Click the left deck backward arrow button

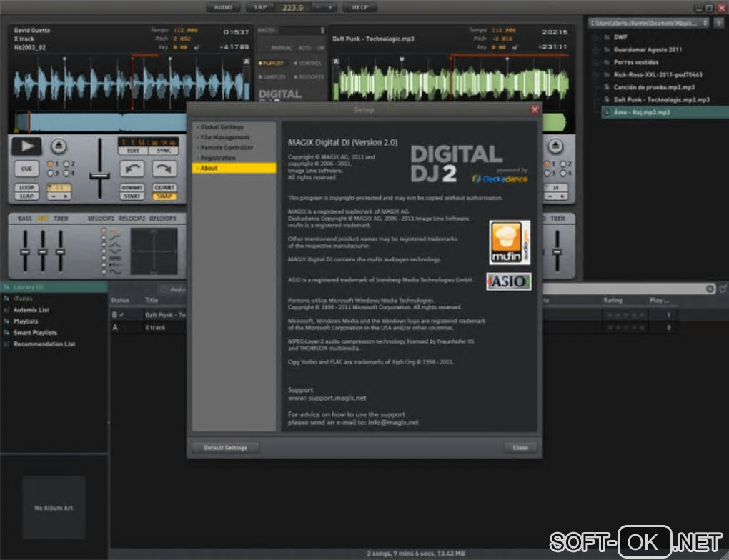click(x=132, y=169)
